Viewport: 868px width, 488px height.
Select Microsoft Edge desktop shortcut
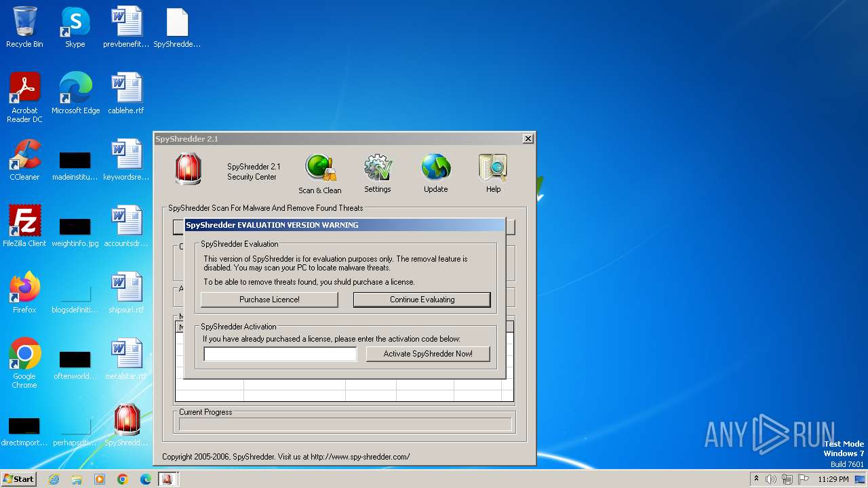click(75, 94)
